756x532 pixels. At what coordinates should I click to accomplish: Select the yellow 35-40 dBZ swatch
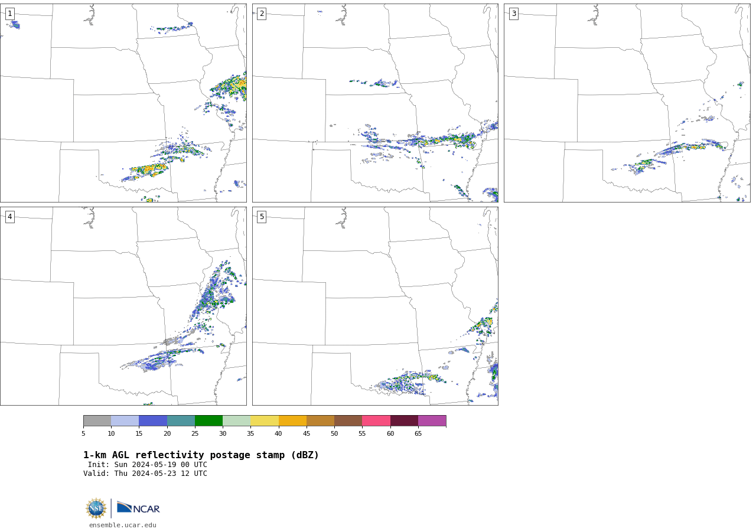point(265,421)
